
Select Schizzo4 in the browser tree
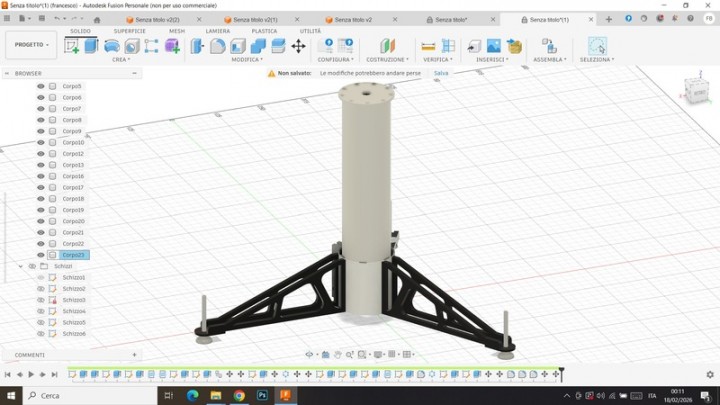[74, 311]
